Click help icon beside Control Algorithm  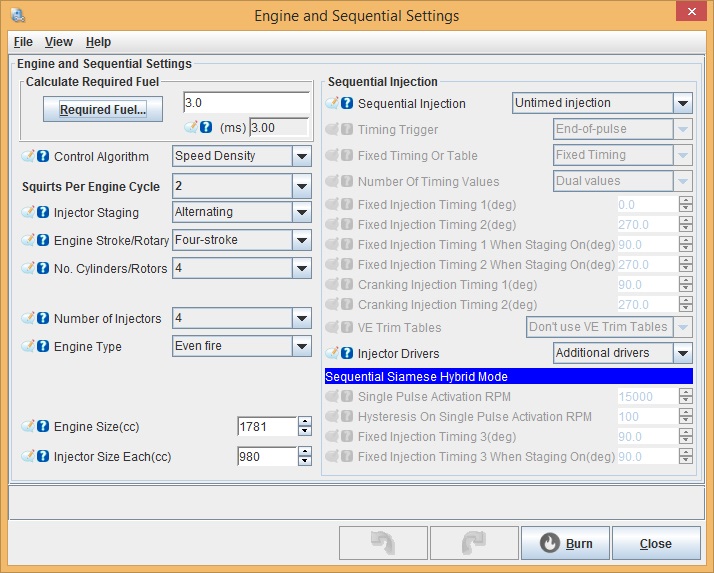(x=43, y=156)
